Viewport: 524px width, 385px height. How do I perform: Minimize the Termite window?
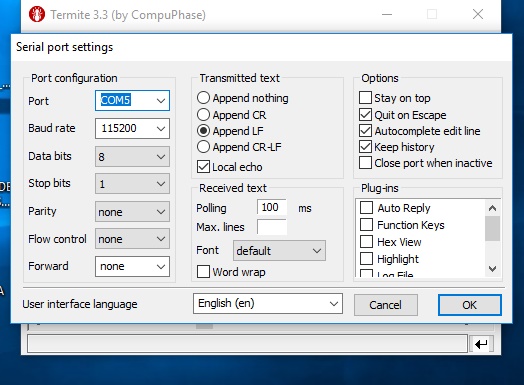(x=387, y=14)
